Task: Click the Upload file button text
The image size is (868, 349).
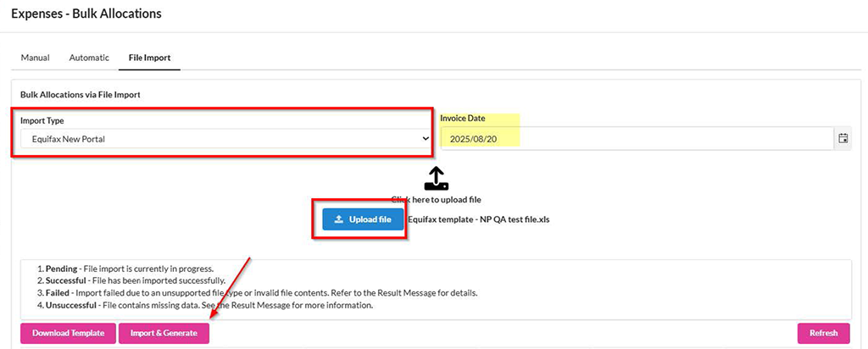Action: pyautogui.click(x=370, y=219)
